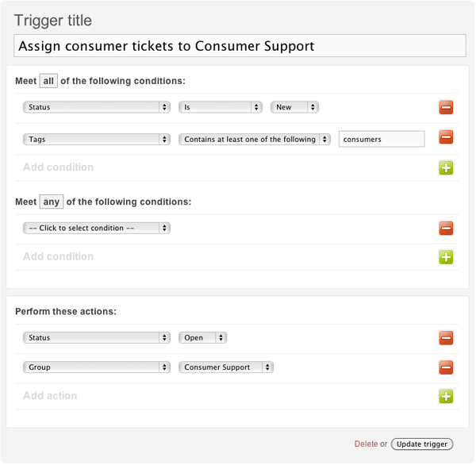Open the 'Open' status action dropdown
Image resolution: width=476 pixels, height=465 pixels.
[x=202, y=337]
